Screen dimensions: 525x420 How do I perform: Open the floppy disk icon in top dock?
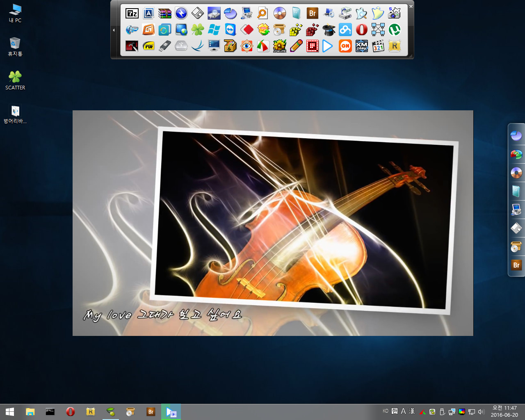[198, 13]
